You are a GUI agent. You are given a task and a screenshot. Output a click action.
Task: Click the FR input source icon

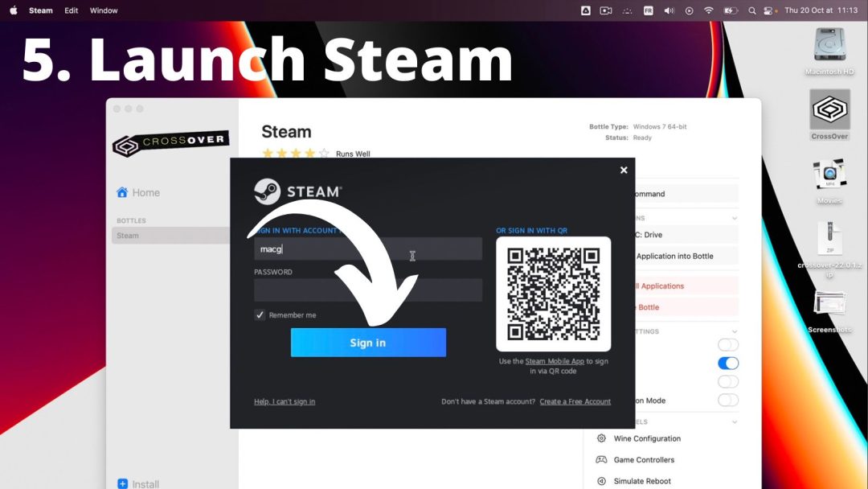coord(649,10)
